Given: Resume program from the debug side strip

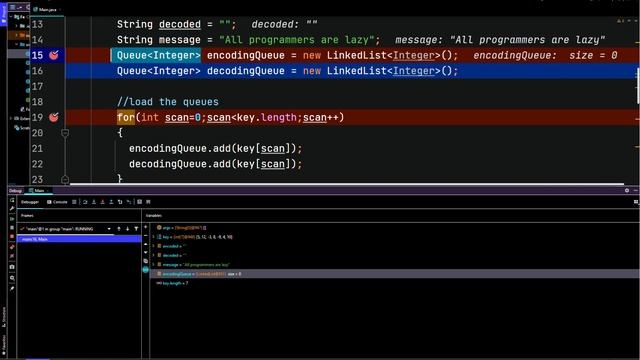Looking at the screenshot, I should point(12,219).
